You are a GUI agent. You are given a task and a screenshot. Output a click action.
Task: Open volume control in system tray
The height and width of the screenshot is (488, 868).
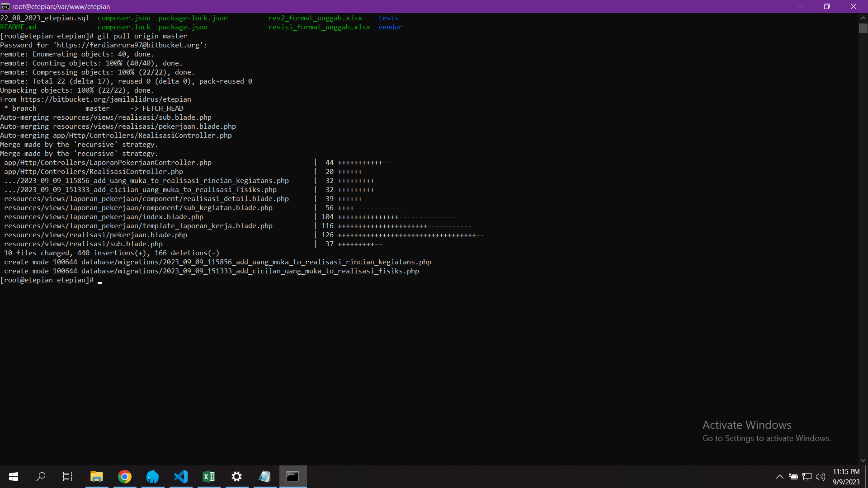tap(821, 477)
